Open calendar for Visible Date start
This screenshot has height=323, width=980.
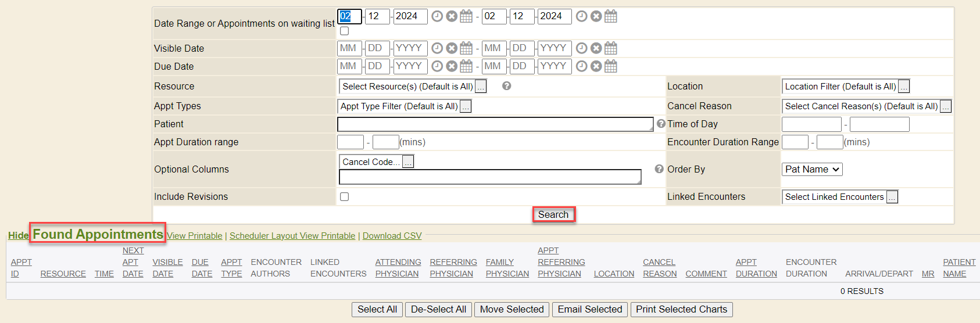(x=466, y=48)
